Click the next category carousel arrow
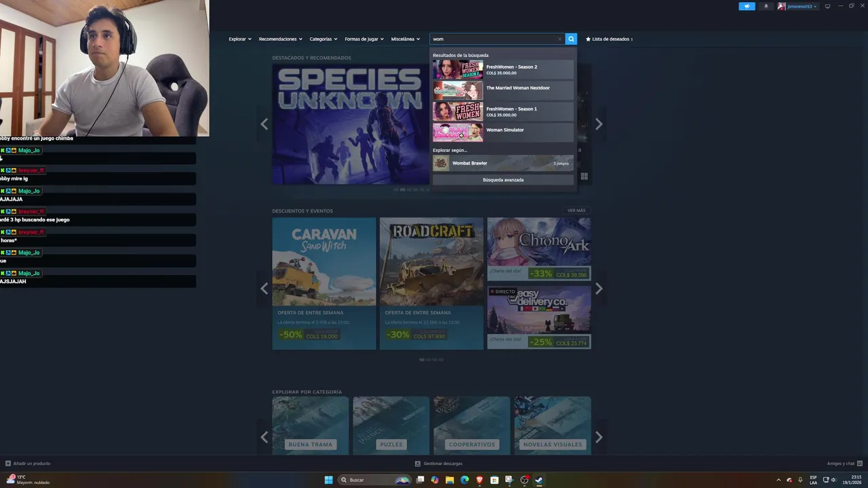The image size is (868, 488). (599, 437)
